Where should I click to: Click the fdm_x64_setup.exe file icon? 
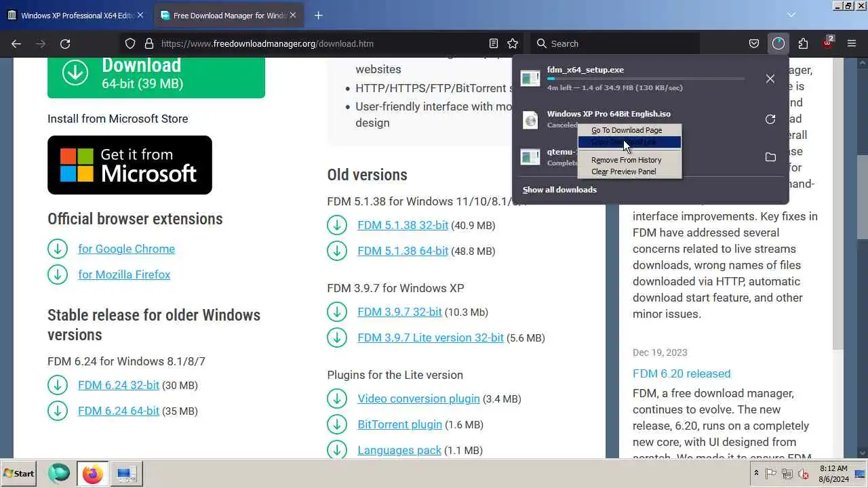coord(530,78)
